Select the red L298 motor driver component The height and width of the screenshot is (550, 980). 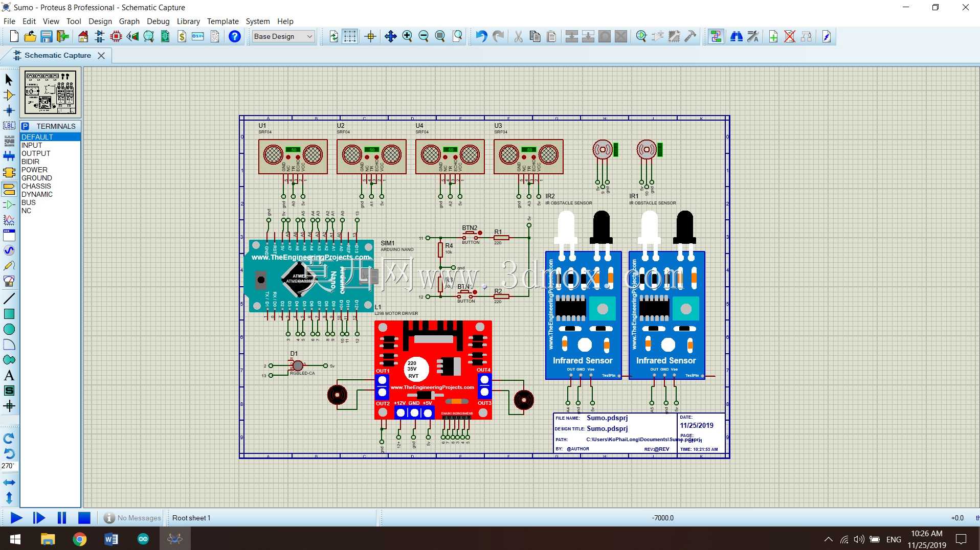[x=433, y=370]
